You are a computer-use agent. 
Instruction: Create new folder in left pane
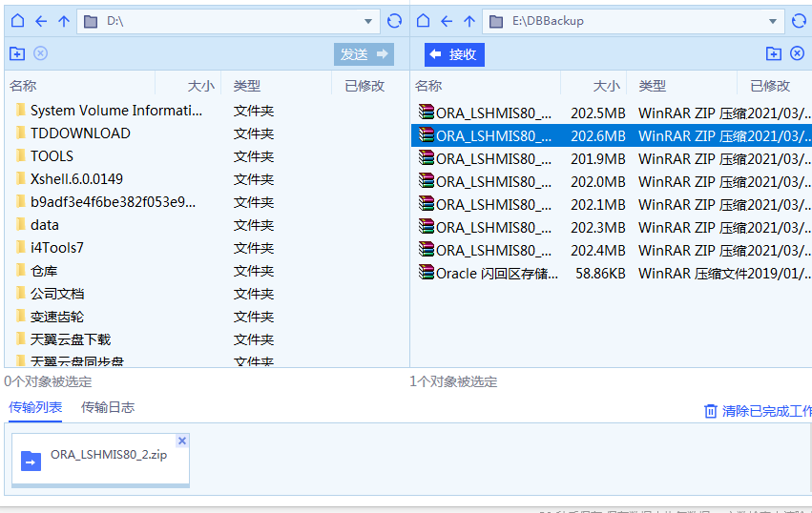point(16,54)
